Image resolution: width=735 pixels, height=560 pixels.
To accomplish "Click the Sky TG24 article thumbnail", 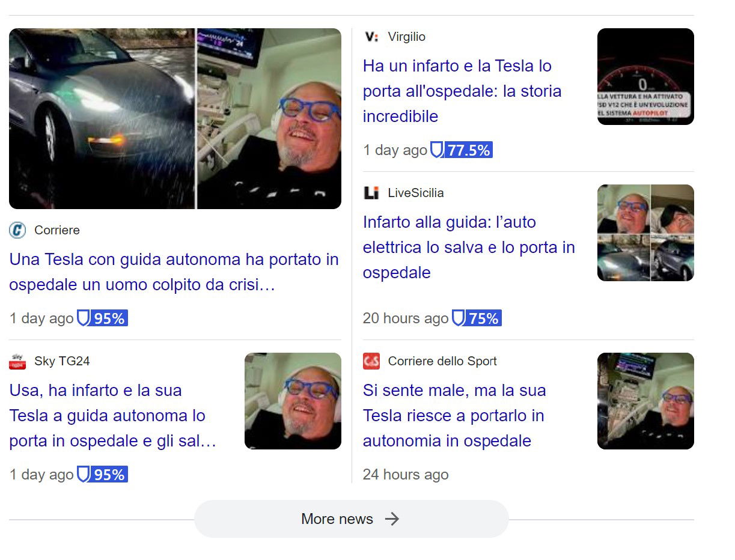I will click(x=293, y=401).
